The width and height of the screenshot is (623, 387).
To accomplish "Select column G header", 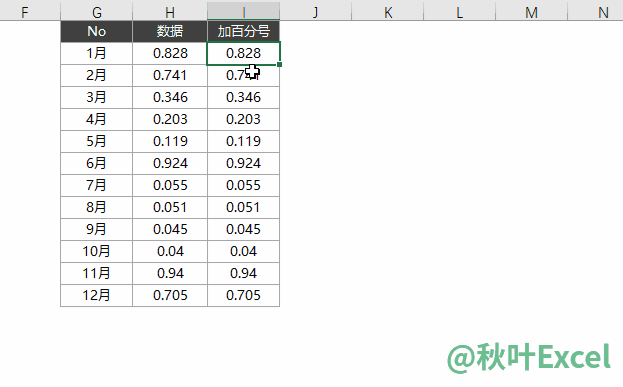I will [x=97, y=12].
